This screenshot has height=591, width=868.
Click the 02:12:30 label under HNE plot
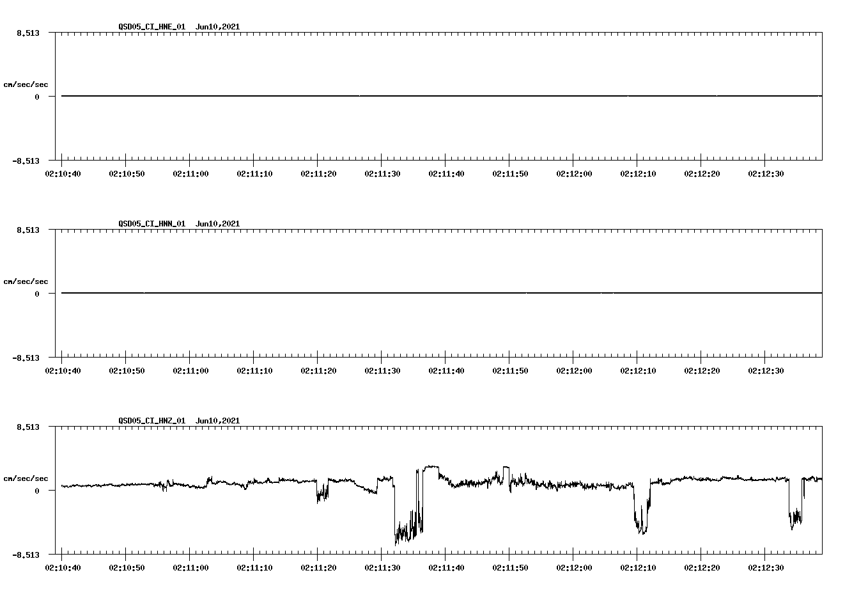pyautogui.click(x=766, y=174)
